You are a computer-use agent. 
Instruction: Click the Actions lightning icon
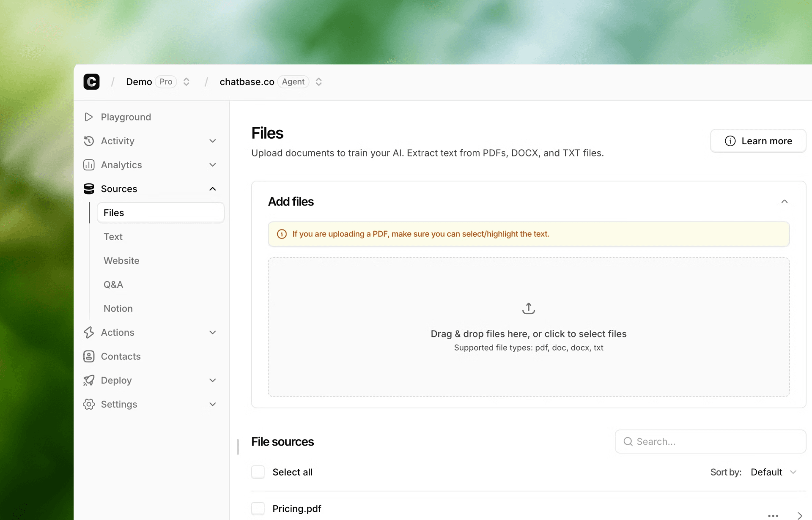click(89, 333)
